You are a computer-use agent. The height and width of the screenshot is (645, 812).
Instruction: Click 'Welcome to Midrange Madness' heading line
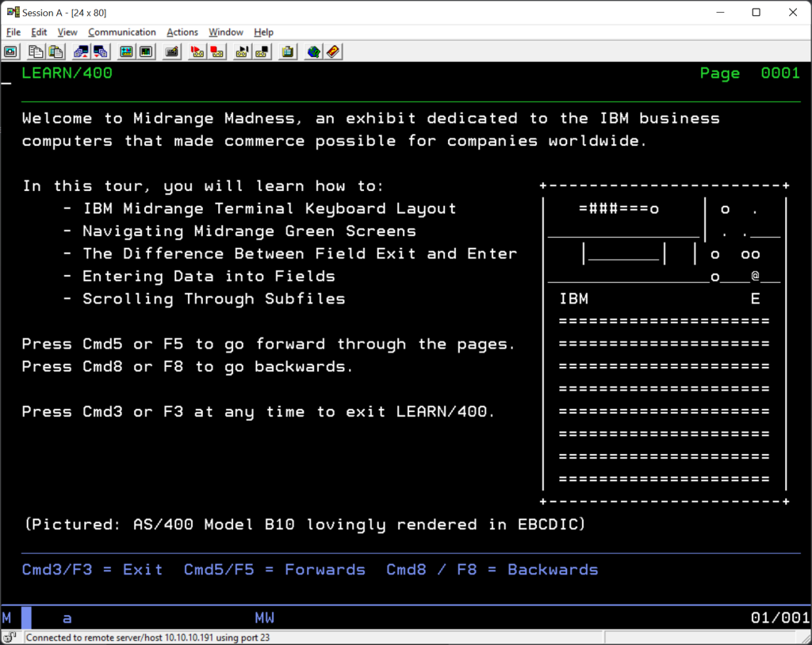[x=371, y=118]
